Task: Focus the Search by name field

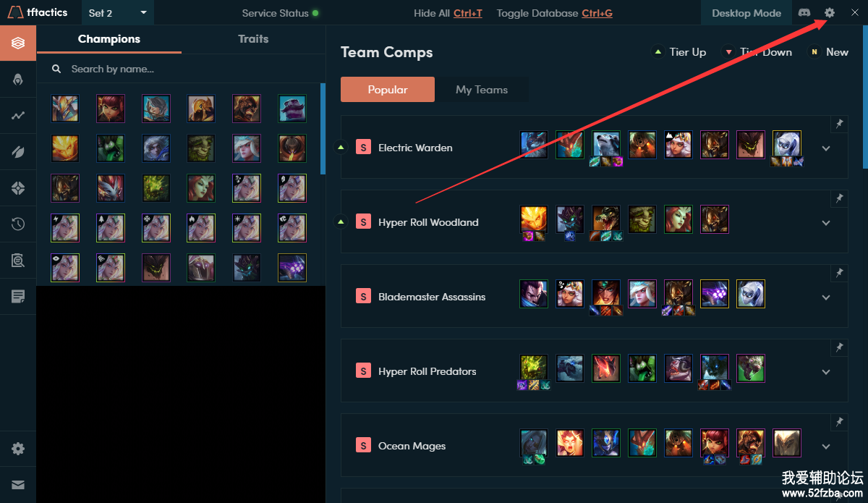Action: [x=181, y=69]
